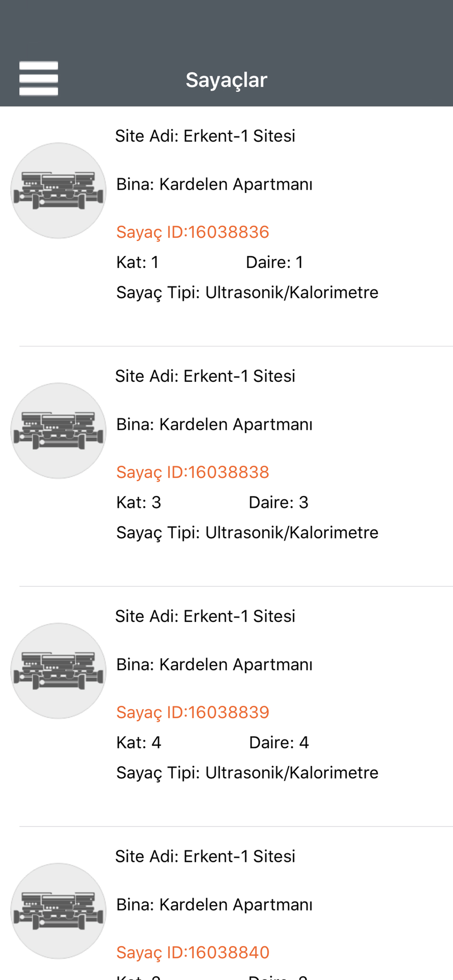The image size is (453, 980).
Task: Tap meter icon for Sayaç ID 16038838
Action: point(58,431)
